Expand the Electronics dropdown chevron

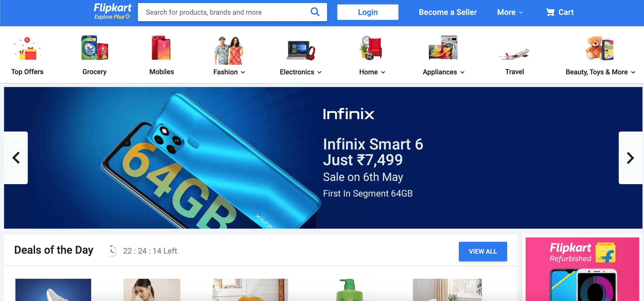pyautogui.click(x=319, y=72)
